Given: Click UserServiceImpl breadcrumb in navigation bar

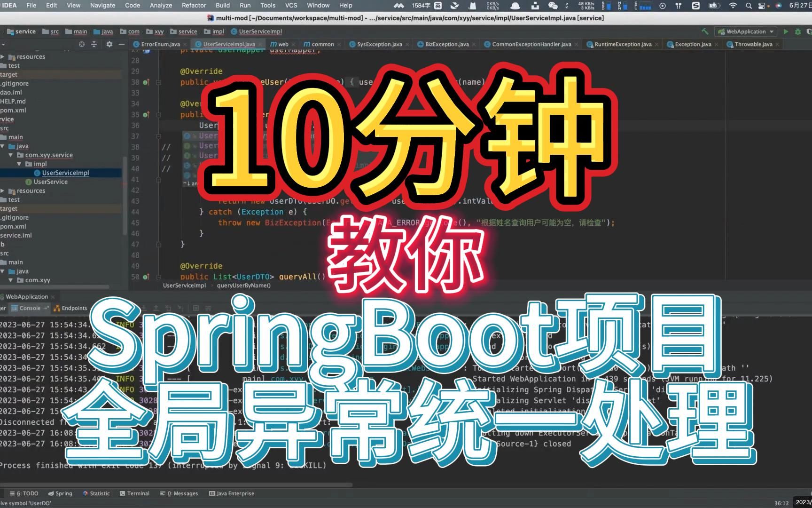Looking at the screenshot, I should (257, 32).
